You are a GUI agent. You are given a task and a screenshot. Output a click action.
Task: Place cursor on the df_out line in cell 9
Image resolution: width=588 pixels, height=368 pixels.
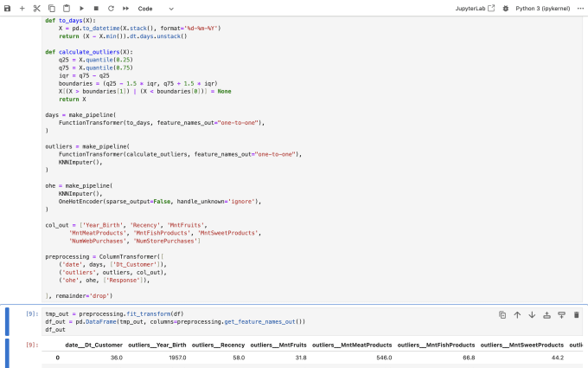pos(55,330)
